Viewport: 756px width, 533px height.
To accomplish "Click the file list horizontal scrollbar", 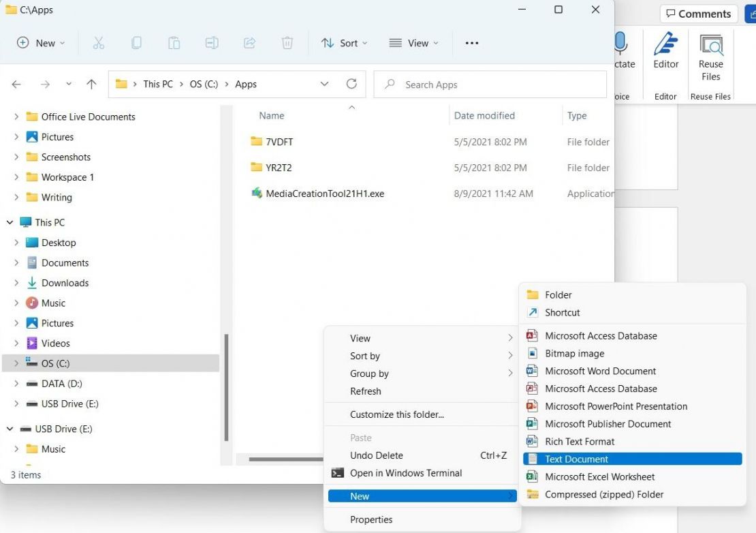I will pyautogui.click(x=286, y=459).
